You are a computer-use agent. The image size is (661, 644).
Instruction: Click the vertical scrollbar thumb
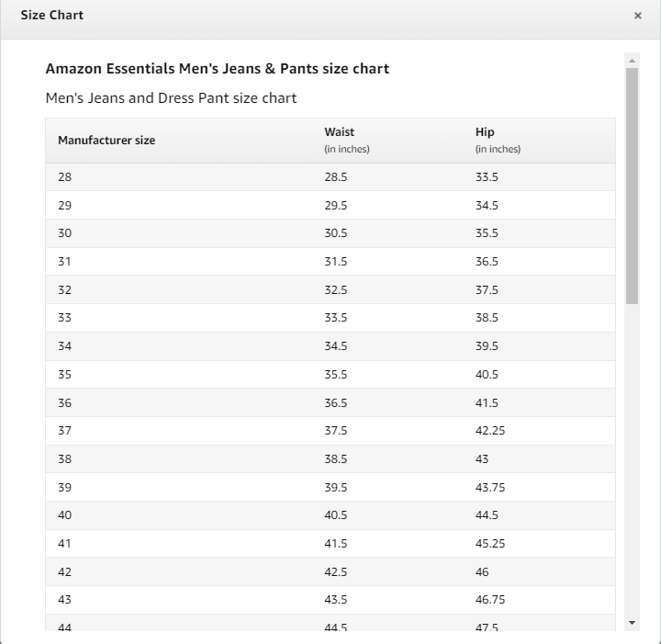tap(632, 186)
